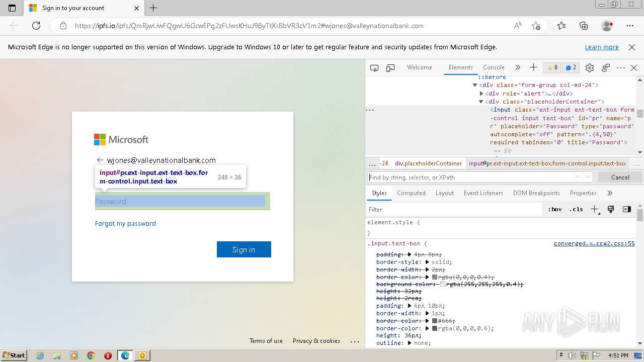The height and width of the screenshot is (362, 644).
Task: Toggle rendering emulations paintbrush icon
Action: coord(611,209)
